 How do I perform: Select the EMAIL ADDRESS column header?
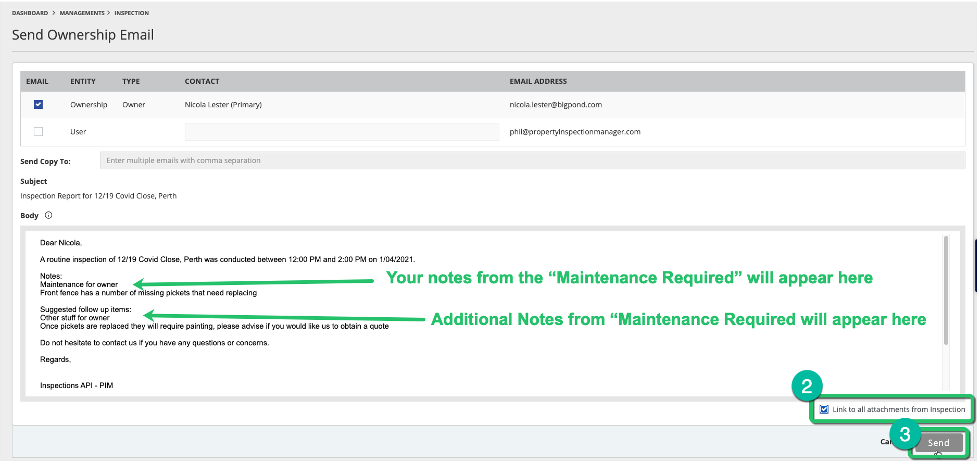538,81
